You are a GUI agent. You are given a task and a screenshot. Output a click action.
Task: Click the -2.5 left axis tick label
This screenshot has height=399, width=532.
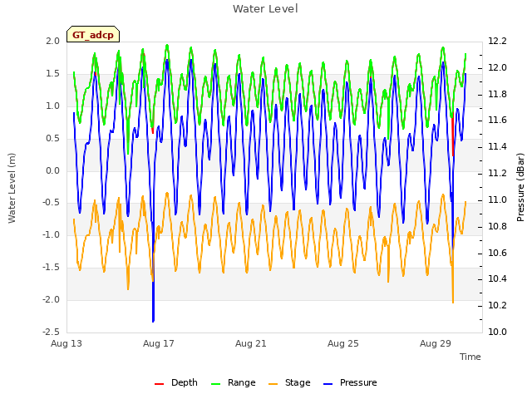52,332
